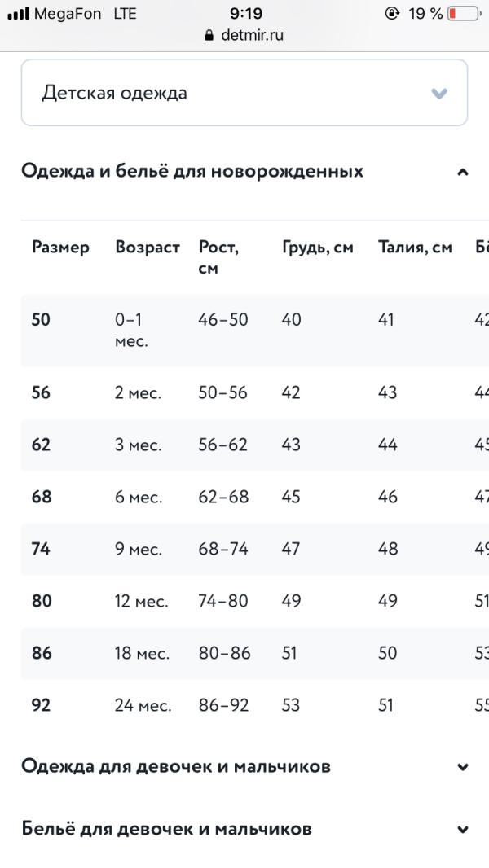The image size is (489, 868).
Task: Open the Детская одежда dropdown
Action: tap(244, 93)
